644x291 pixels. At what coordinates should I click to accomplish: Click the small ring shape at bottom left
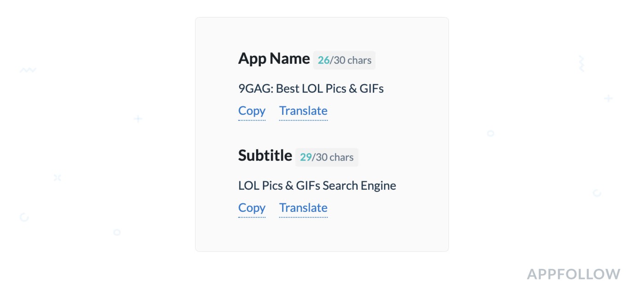117,232
